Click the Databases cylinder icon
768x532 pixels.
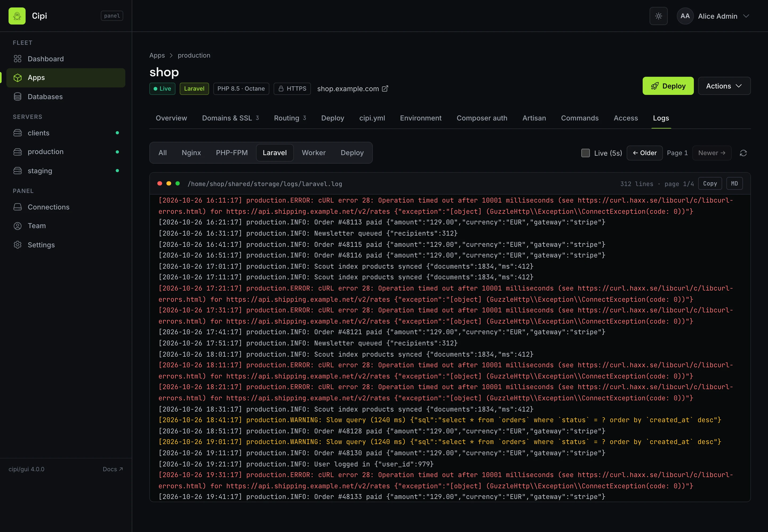(18, 97)
